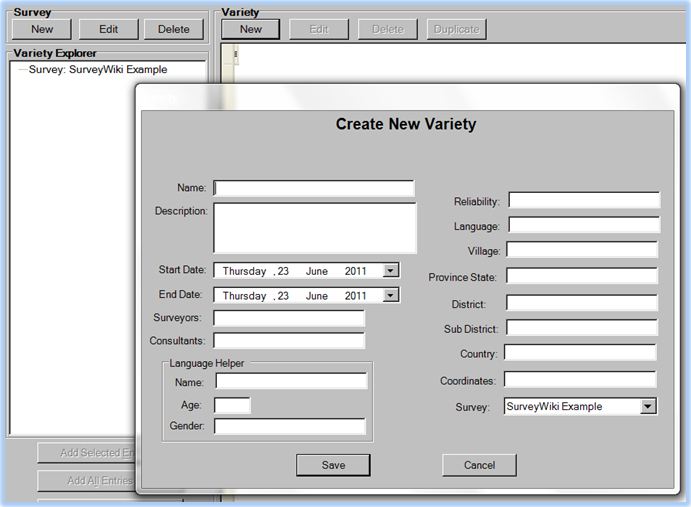Open the Start Date calendar dropdown
This screenshot has width=691, height=507.
(x=391, y=270)
